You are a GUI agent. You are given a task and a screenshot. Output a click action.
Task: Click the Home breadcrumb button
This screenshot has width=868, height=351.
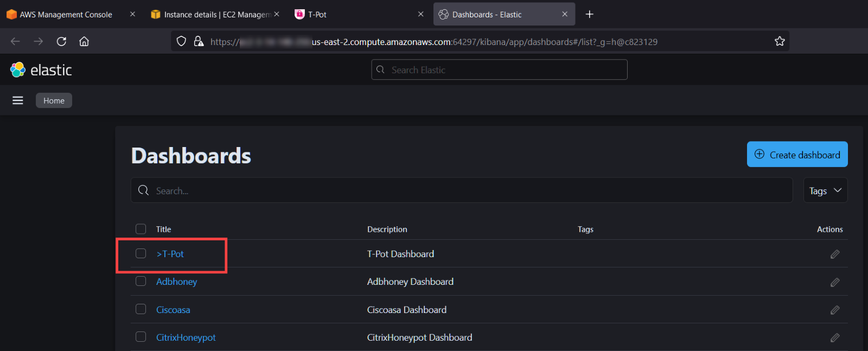(x=54, y=100)
